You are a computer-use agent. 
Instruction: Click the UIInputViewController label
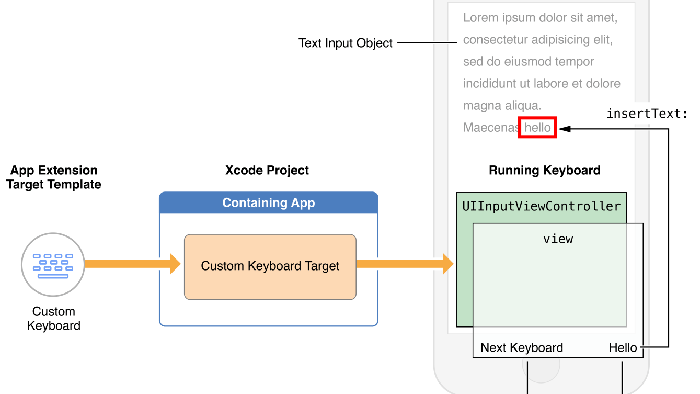[541, 206]
